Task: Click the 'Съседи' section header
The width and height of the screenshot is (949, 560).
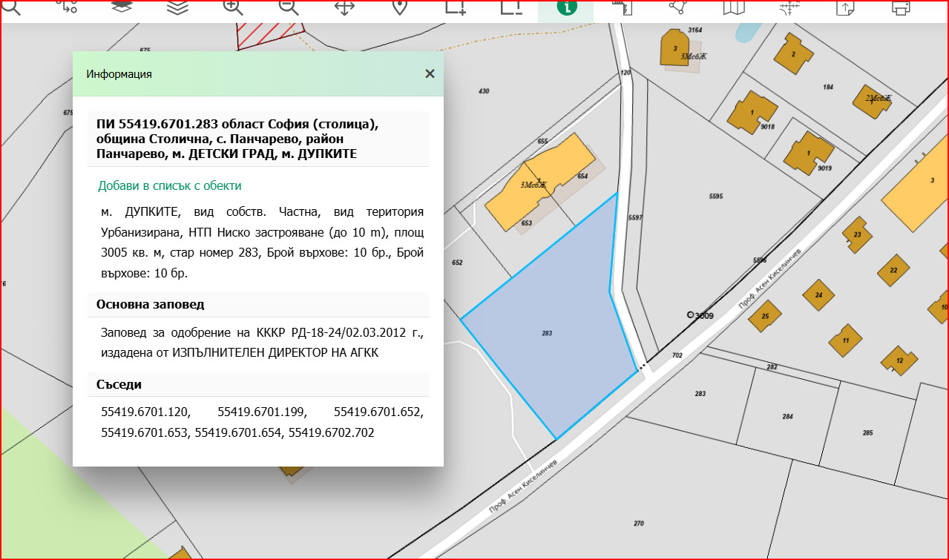Action: 119,384
